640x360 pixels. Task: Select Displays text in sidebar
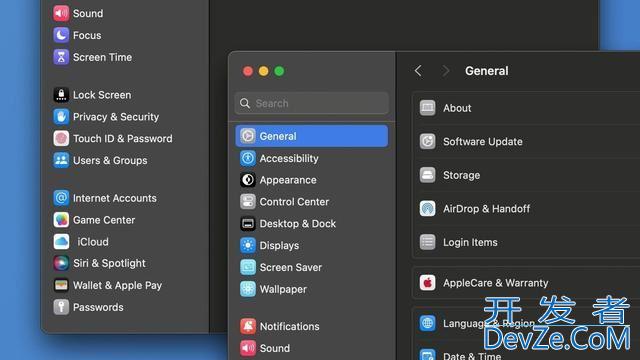pos(279,246)
